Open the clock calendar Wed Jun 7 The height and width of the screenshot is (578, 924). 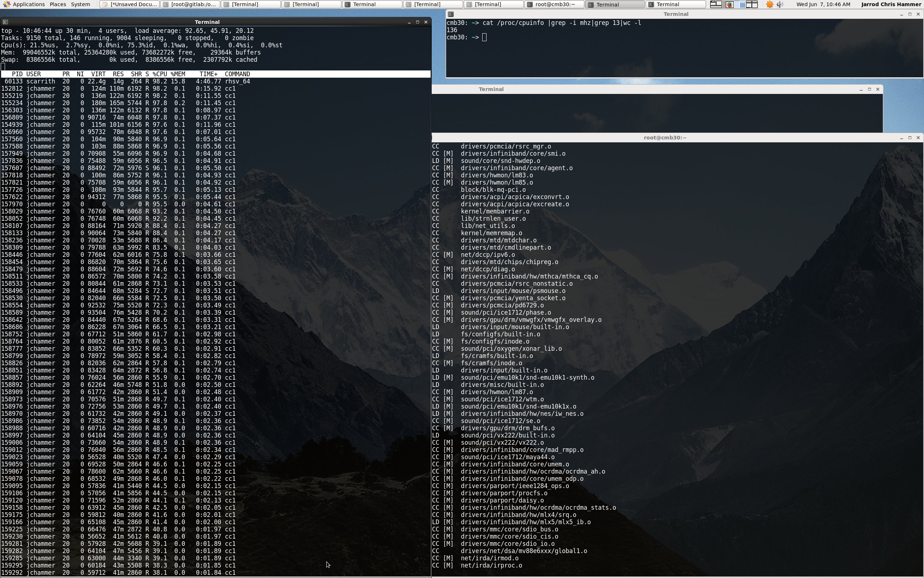(x=823, y=4)
